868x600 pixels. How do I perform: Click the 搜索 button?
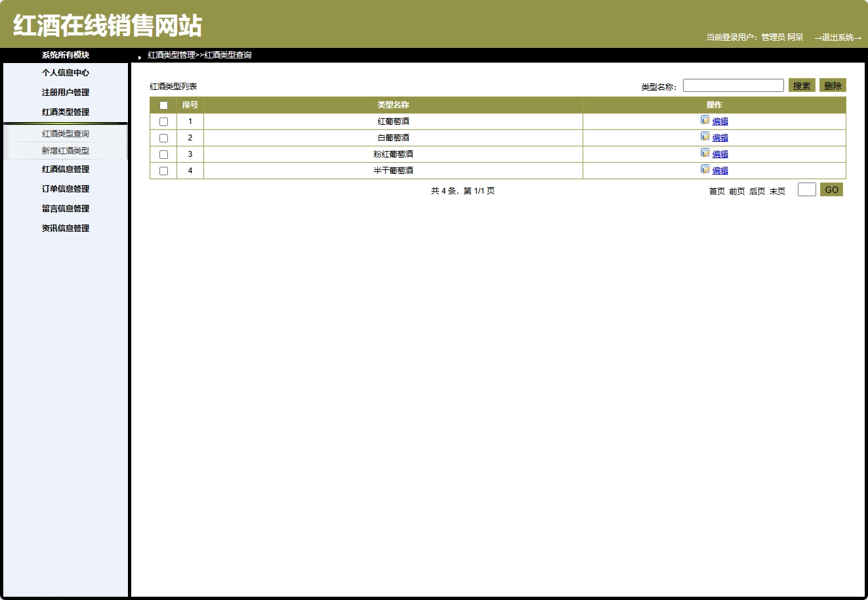[x=800, y=85]
